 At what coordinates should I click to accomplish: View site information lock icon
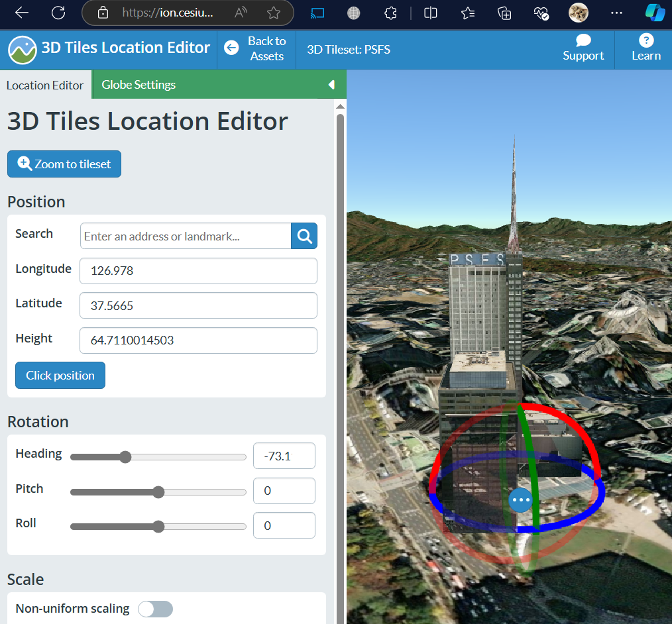(x=103, y=13)
